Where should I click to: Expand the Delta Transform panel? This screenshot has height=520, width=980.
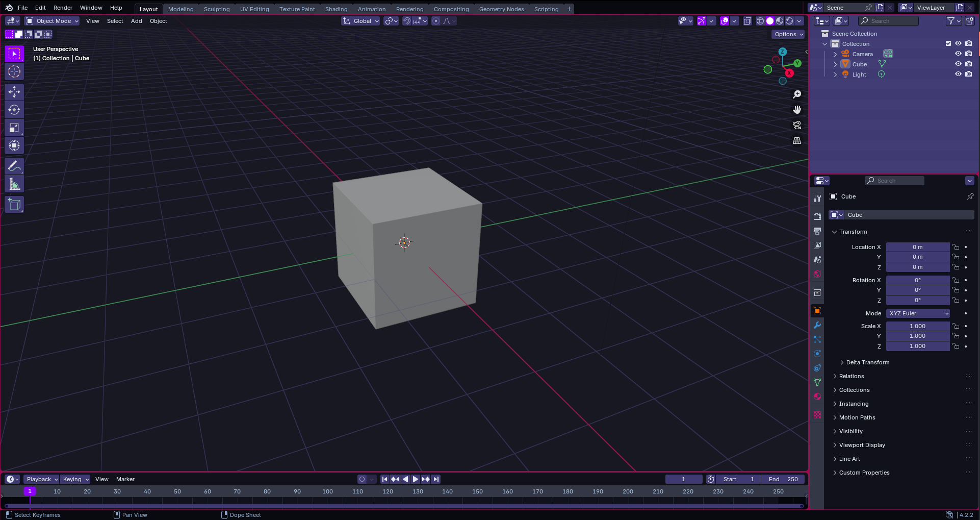pyautogui.click(x=867, y=362)
